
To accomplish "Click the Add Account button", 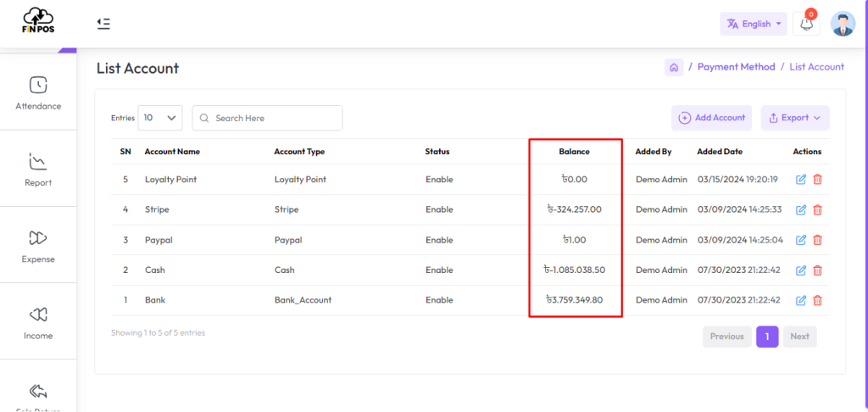I will point(711,118).
